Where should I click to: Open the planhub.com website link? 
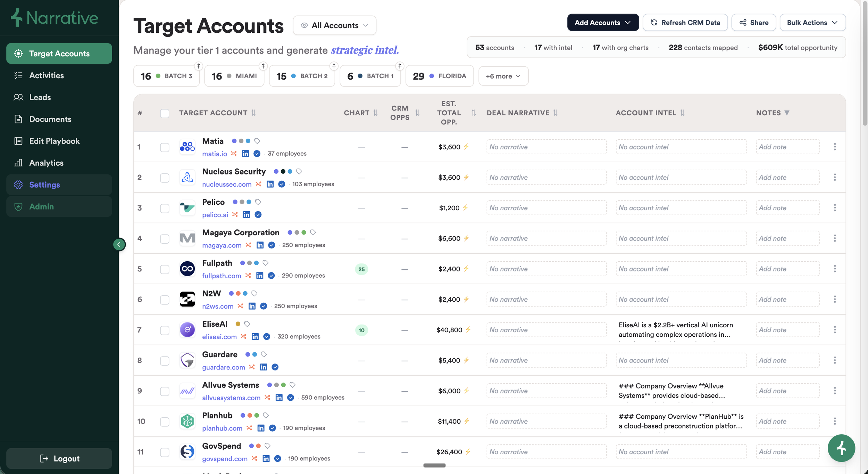pos(222,428)
